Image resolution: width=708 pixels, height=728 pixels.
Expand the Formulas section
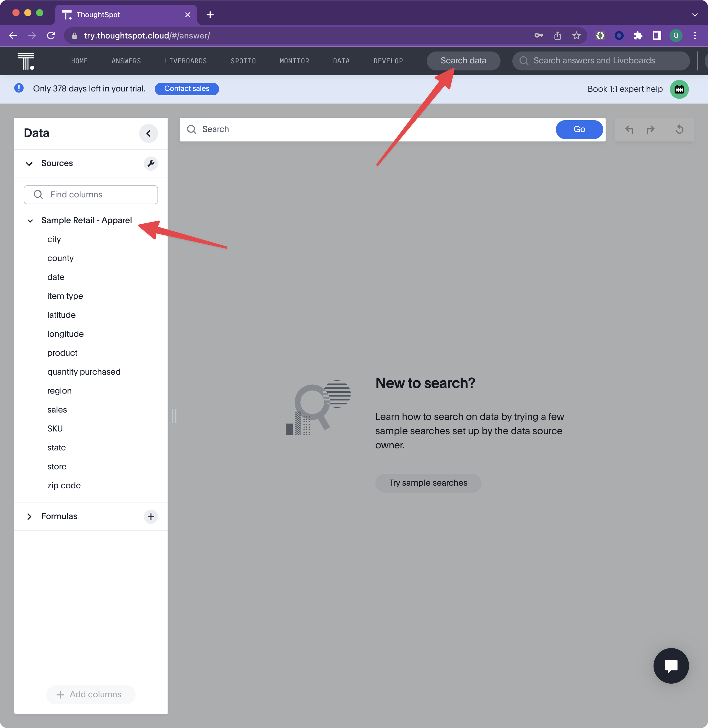29,516
